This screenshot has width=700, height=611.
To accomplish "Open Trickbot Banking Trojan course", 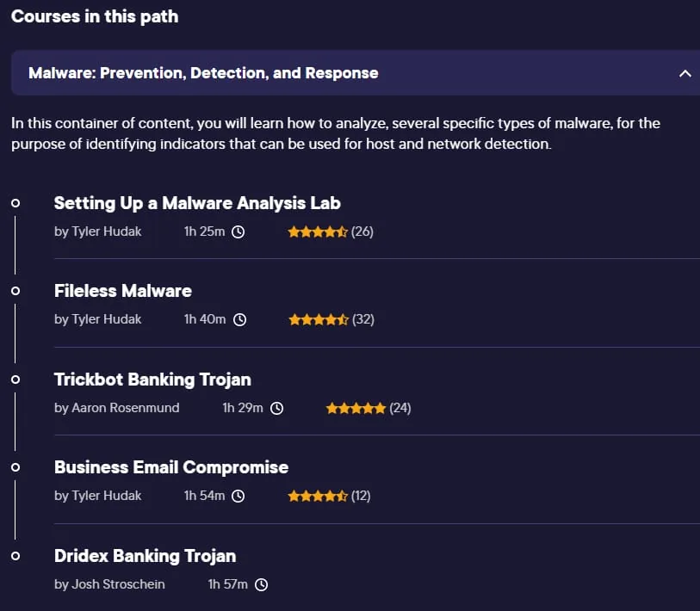I will tap(152, 380).
